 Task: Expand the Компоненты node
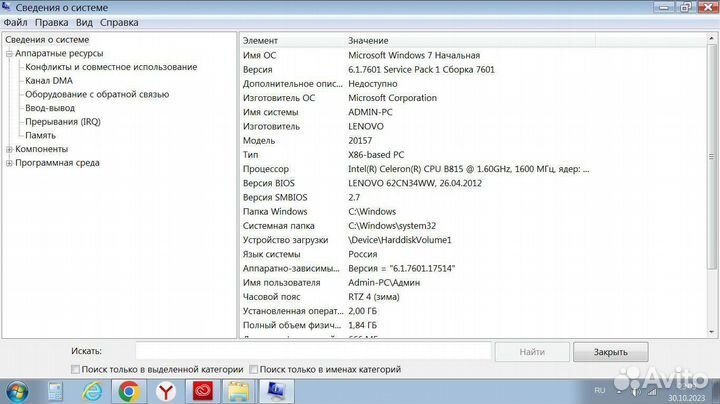pos(9,149)
